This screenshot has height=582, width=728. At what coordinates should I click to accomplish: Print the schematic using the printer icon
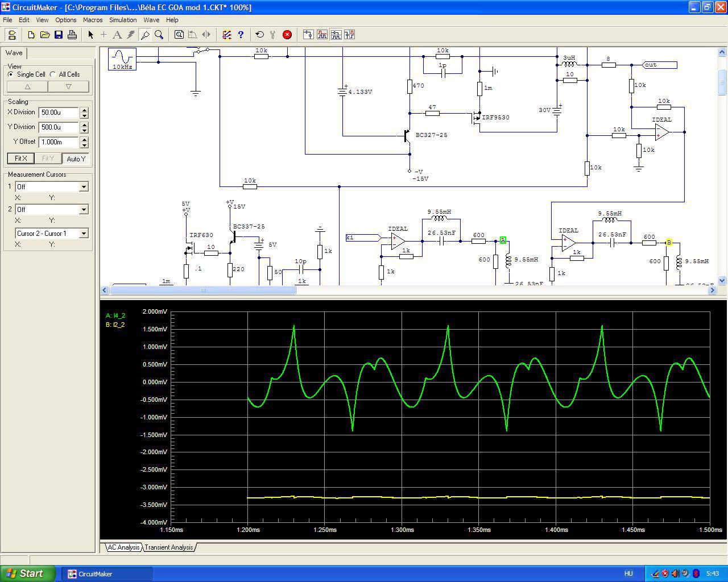[72, 35]
